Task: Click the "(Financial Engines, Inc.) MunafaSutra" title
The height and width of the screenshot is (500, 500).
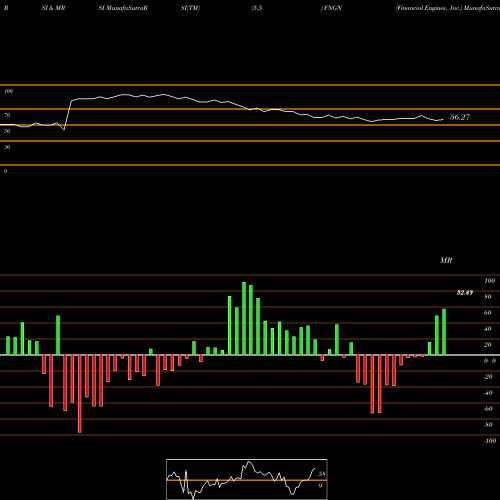Action: coord(447,8)
